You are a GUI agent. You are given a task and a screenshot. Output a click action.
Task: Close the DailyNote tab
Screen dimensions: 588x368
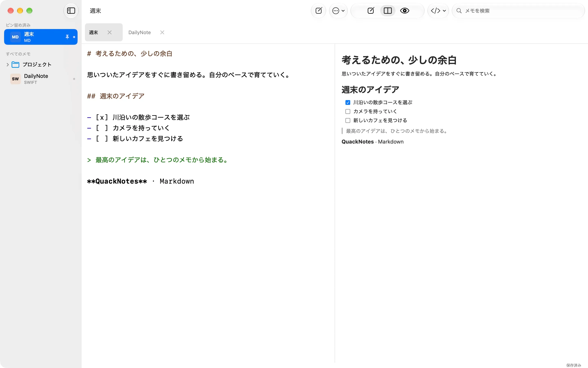(x=162, y=32)
